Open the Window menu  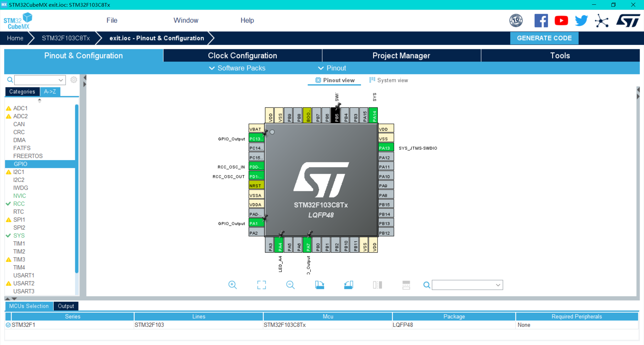pos(186,20)
